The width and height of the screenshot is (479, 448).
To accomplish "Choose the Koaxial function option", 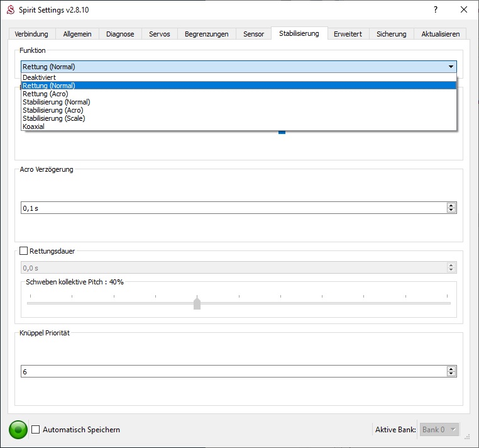I will (33, 126).
